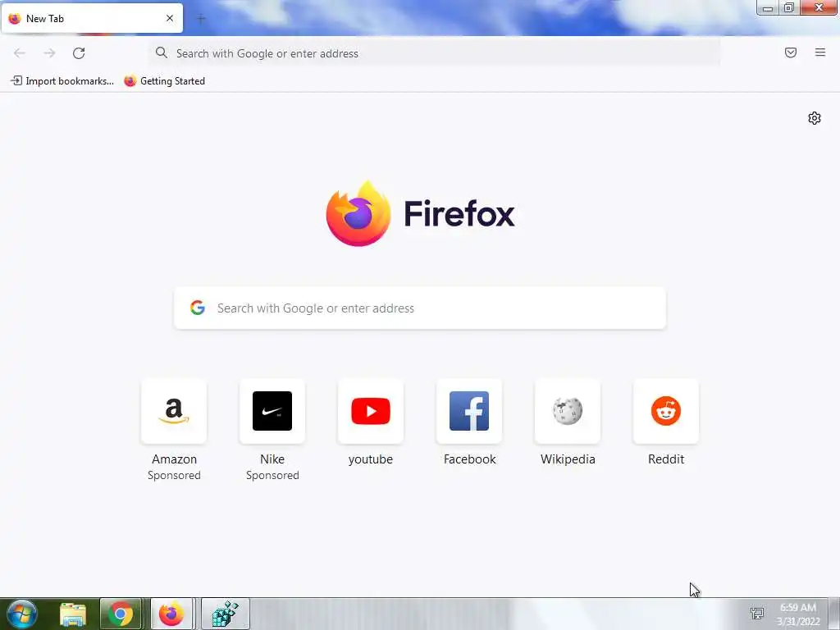Click Sponsored text under Nike

tap(272, 476)
